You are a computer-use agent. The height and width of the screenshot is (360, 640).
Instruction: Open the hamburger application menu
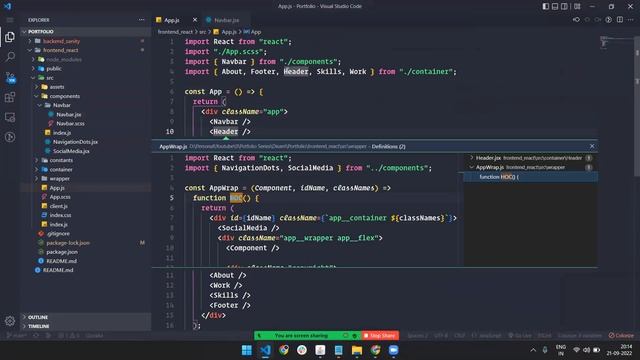point(10,20)
